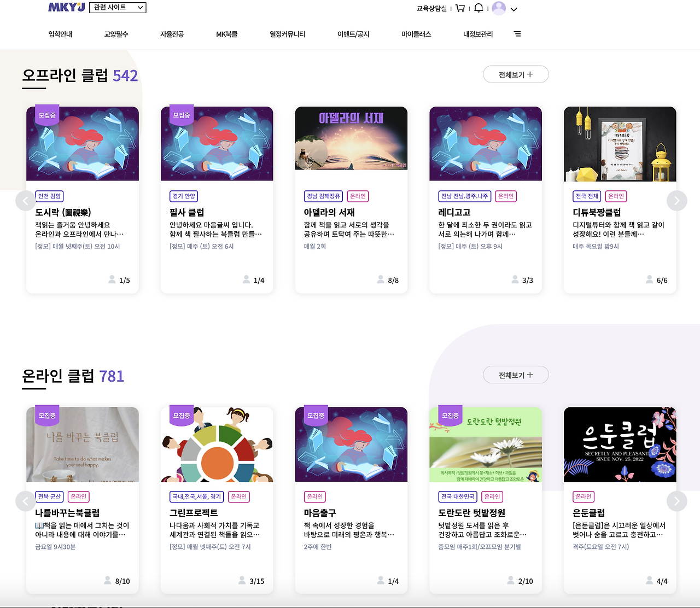Open the hamburger menu icon beside 내정보관리
700x608 pixels.
point(517,34)
